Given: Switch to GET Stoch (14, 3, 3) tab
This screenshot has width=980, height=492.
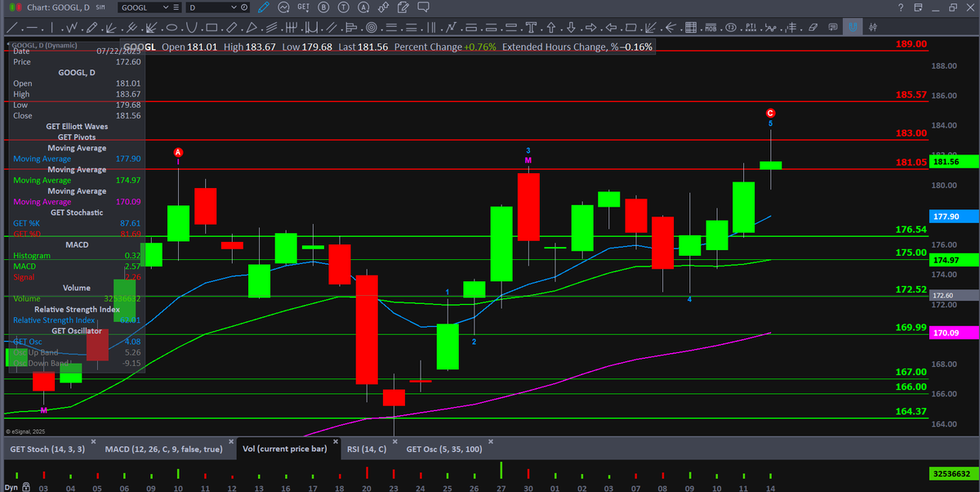Looking at the screenshot, I should pos(47,450).
